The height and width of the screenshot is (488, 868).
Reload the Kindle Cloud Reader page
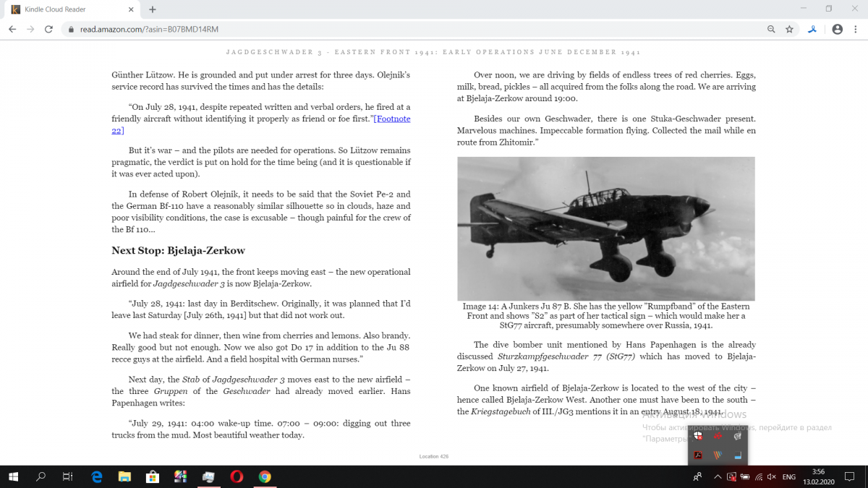(48, 30)
